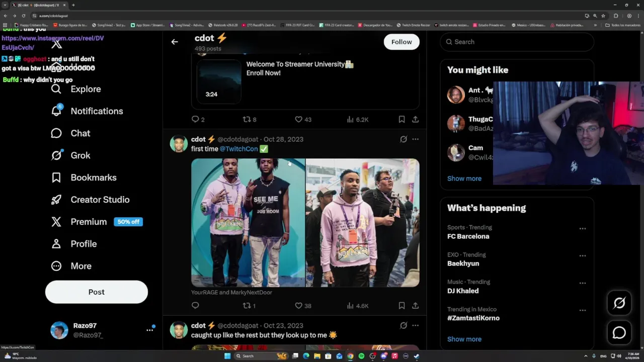This screenshot has width=644, height=362.
Task: Play the 3:24 Streamer University video
Action: pyautogui.click(x=219, y=81)
